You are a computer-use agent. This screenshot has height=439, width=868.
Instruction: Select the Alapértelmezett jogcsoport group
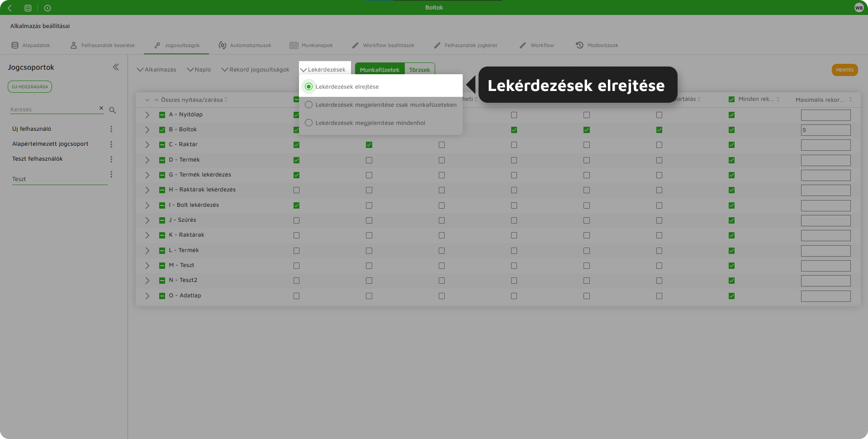tap(50, 144)
